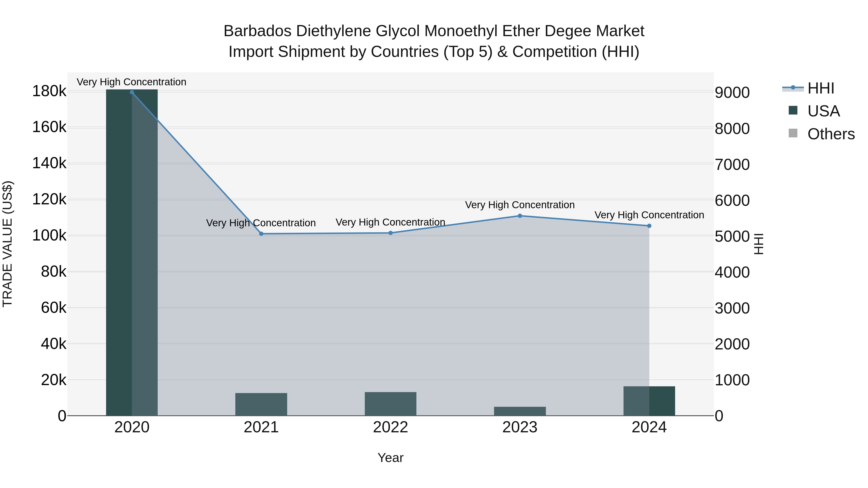868x488 pixels.
Task: Click the 2024 Very High Concentration label
Action: point(649,215)
